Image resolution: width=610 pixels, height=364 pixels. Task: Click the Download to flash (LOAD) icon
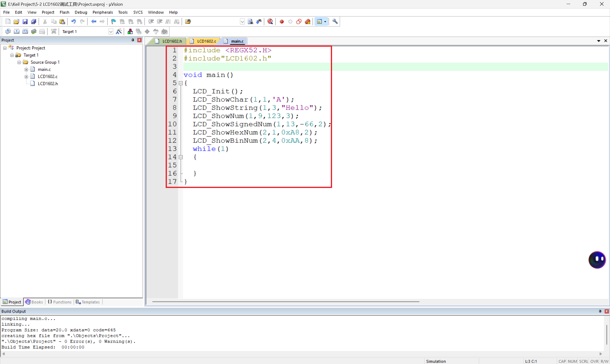(54, 31)
